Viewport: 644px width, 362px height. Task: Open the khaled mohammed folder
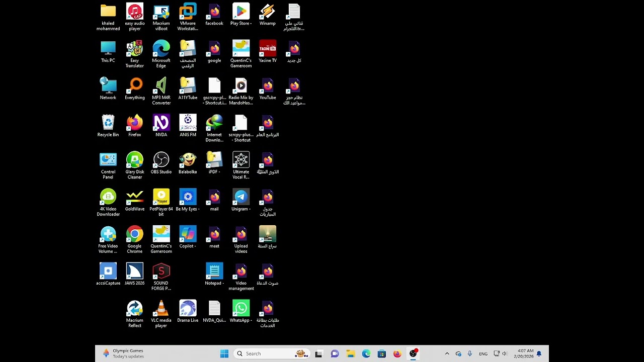[108, 17]
